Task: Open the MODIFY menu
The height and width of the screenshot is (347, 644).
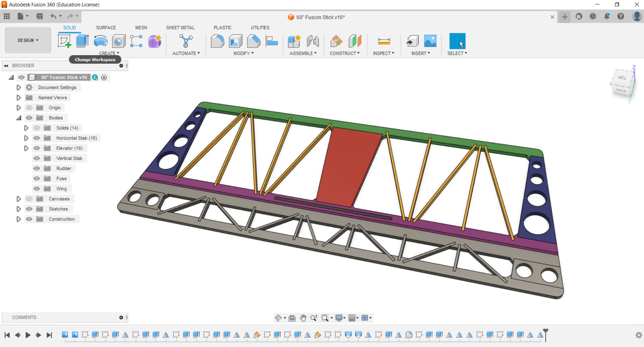Action: point(243,53)
